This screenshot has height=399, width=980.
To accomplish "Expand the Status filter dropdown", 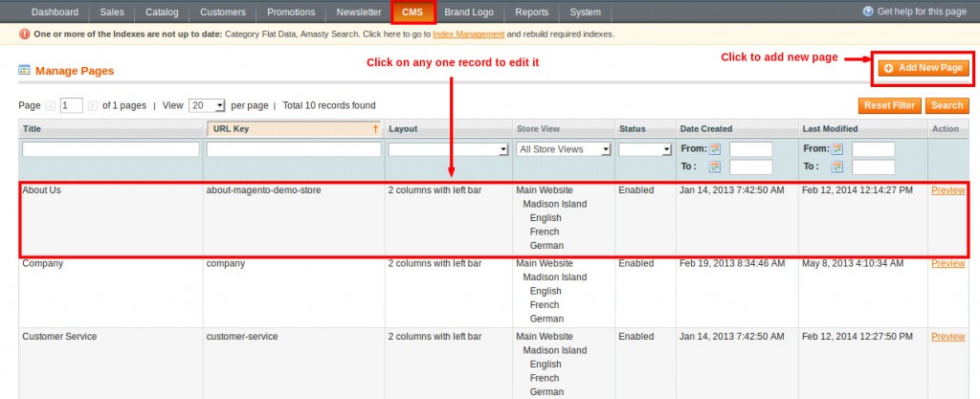I will click(666, 150).
